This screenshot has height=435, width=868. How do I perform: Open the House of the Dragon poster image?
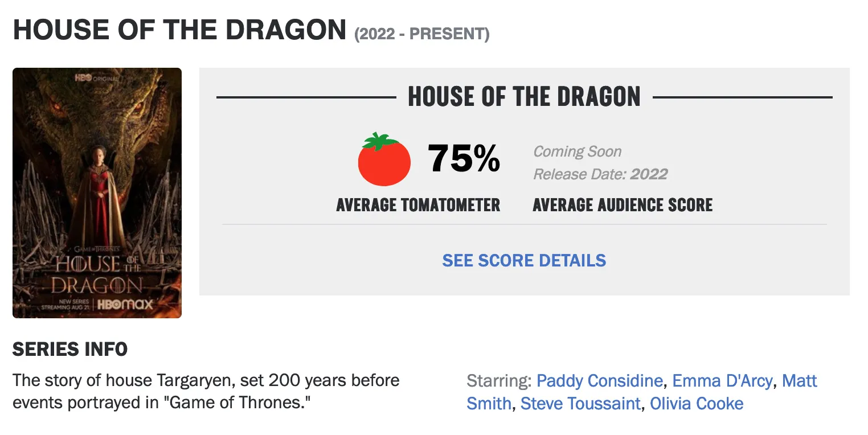tap(97, 194)
